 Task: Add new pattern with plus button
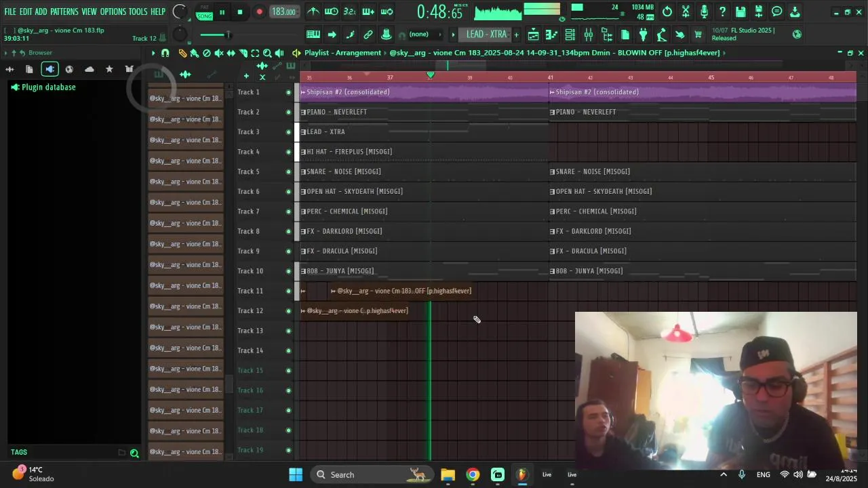point(516,35)
